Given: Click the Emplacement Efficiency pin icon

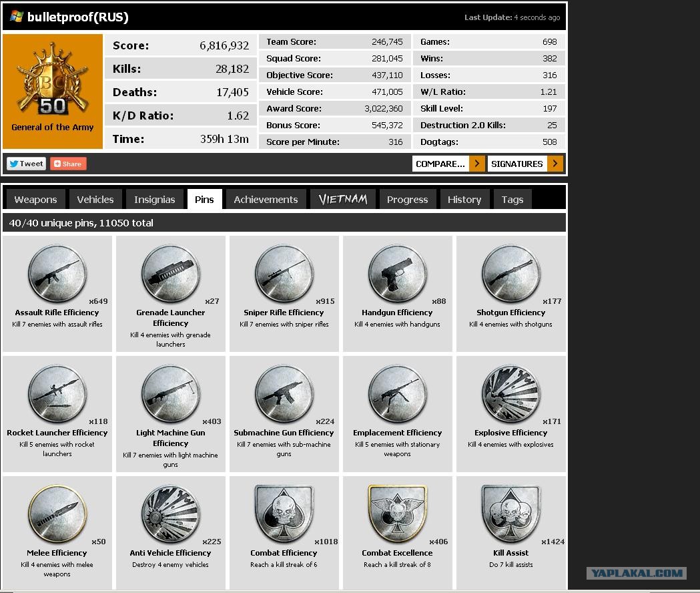Looking at the screenshot, I should (397, 394).
